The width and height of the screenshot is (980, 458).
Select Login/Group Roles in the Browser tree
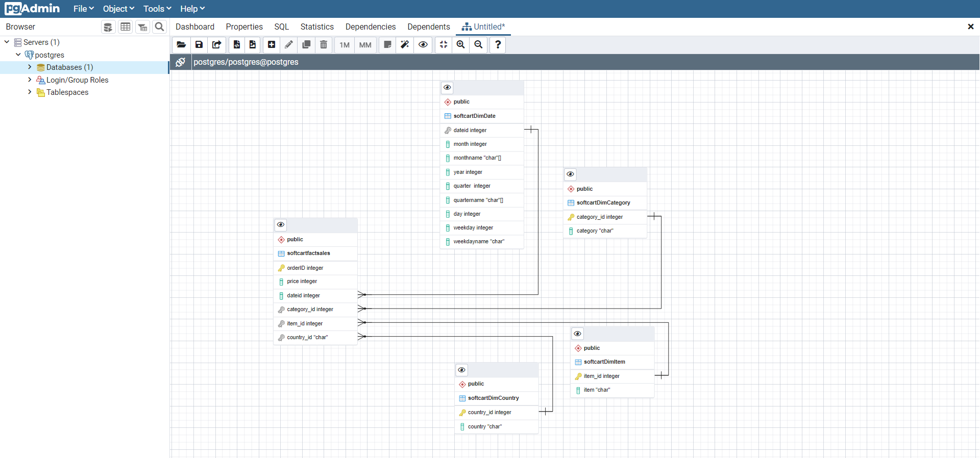tap(77, 80)
